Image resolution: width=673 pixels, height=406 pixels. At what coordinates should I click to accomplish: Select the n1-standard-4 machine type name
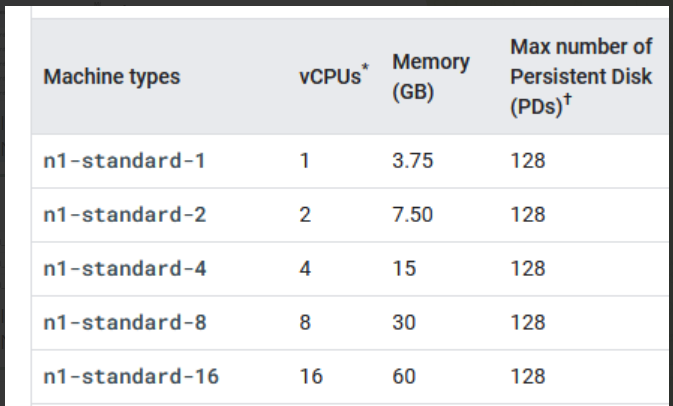tap(125, 268)
